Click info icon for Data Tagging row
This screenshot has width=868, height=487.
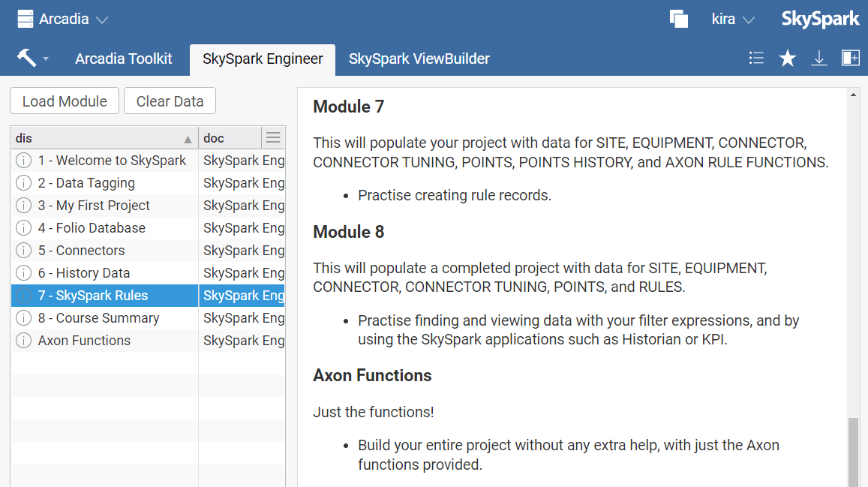pyautogui.click(x=23, y=183)
